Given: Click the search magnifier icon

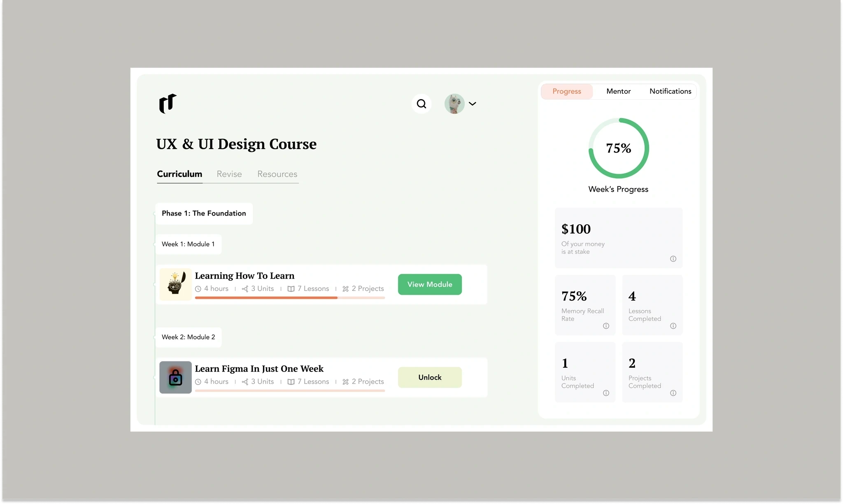Looking at the screenshot, I should tap(421, 104).
